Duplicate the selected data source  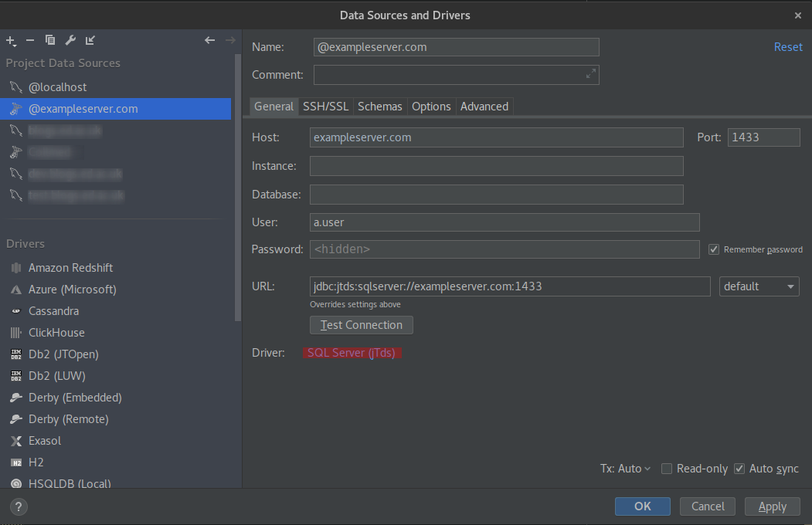point(50,40)
